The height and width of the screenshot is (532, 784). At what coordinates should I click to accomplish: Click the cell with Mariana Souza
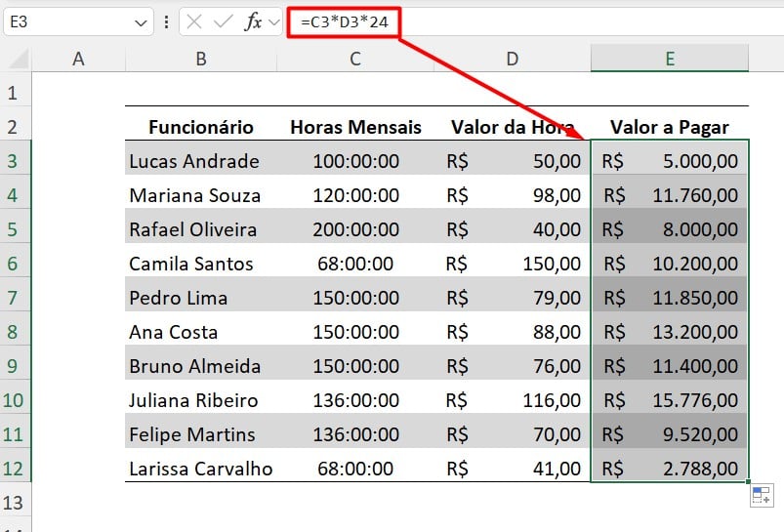tap(201, 195)
